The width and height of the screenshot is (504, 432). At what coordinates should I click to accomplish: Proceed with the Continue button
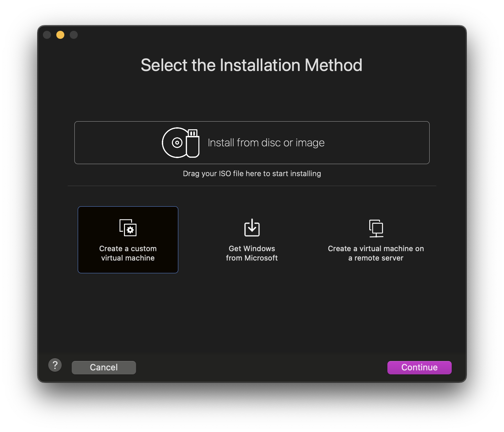420,367
